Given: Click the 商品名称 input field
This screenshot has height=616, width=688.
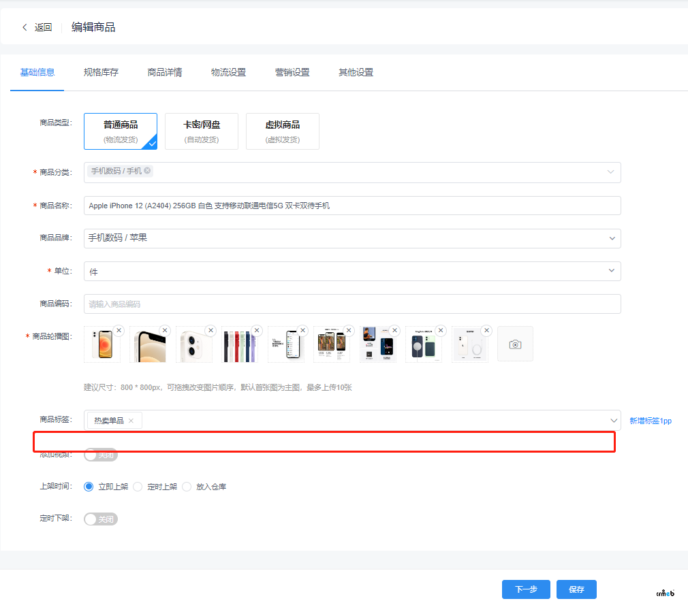Looking at the screenshot, I should 352,206.
